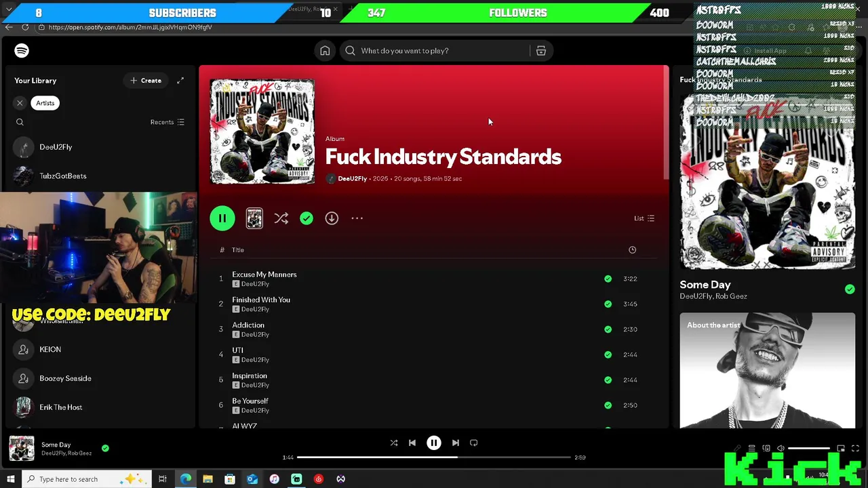Toggle liked checkmark for Addiction
This screenshot has height=488, width=868.
(608, 329)
